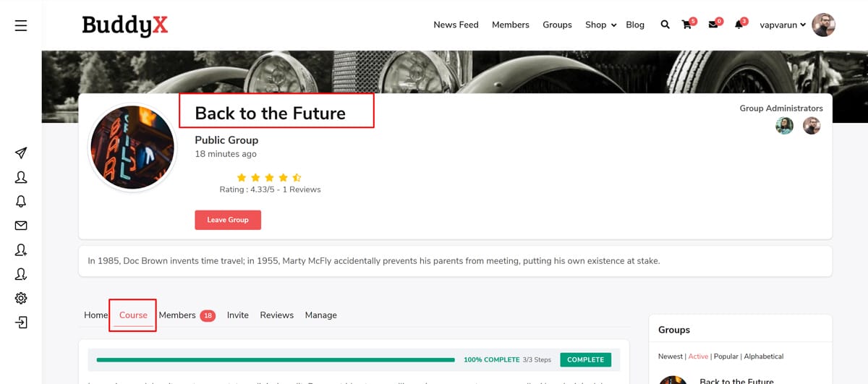Click the course progress bar
868x384 pixels.
[x=275, y=359]
